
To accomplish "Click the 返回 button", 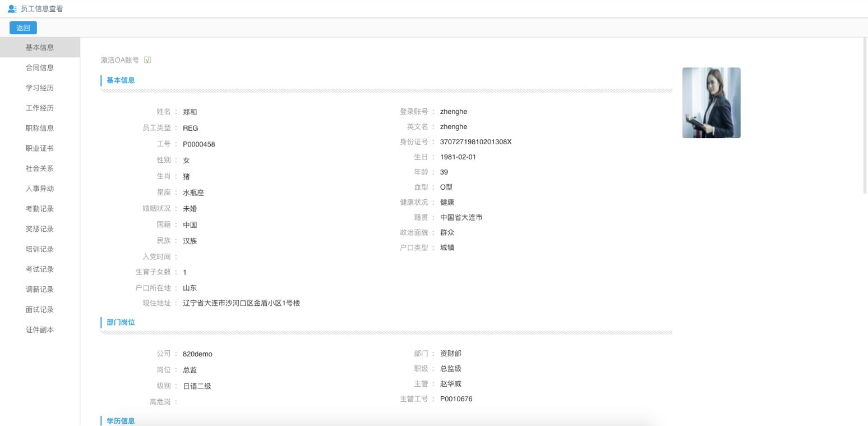I will pos(23,28).
